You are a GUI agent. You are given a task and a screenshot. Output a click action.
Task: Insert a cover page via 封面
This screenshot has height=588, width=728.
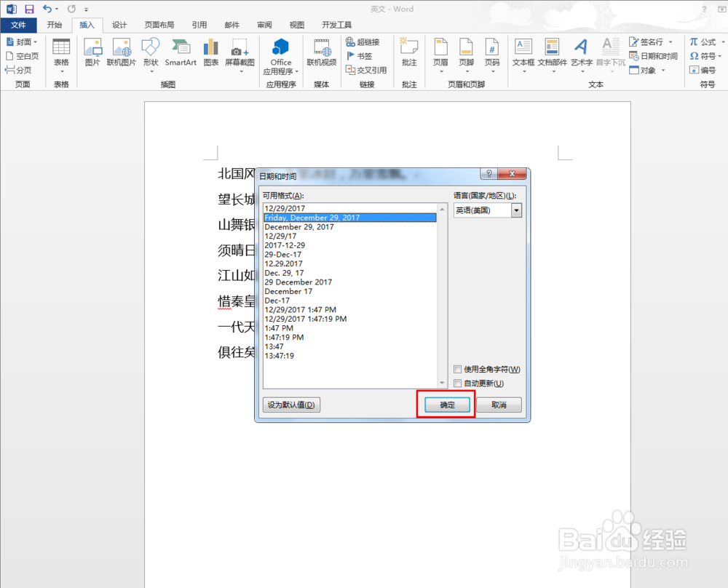tap(22, 41)
